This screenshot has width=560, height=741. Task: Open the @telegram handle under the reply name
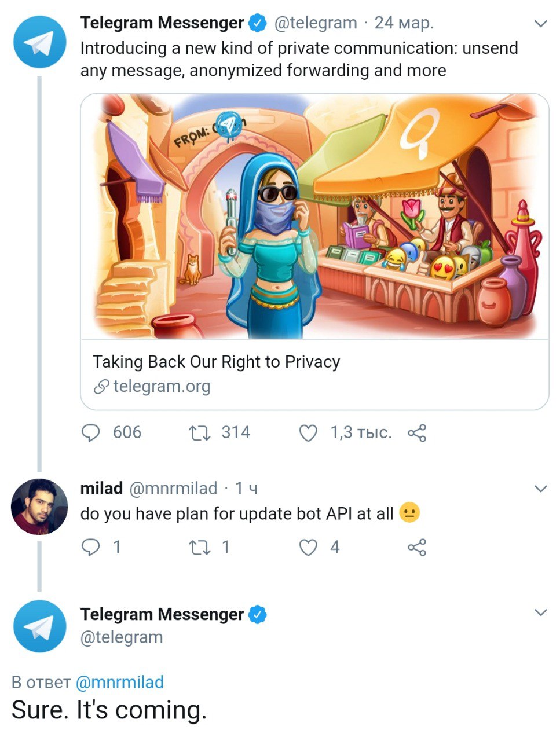point(122,637)
